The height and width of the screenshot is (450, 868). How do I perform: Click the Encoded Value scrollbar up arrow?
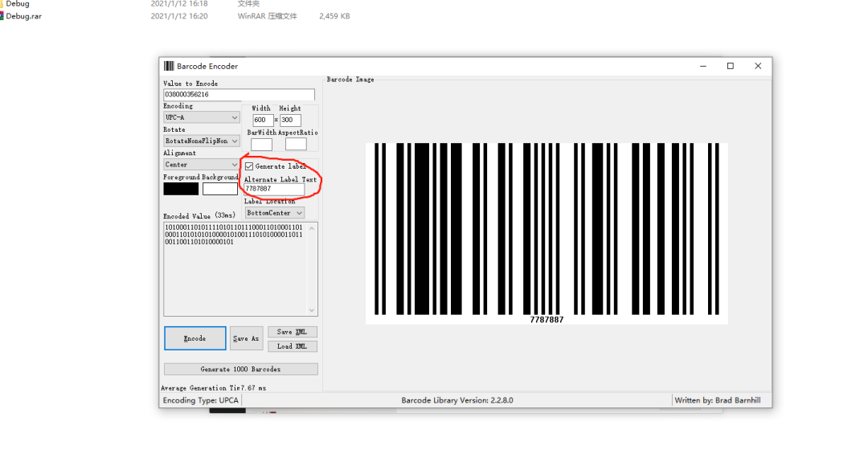pos(312,228)
